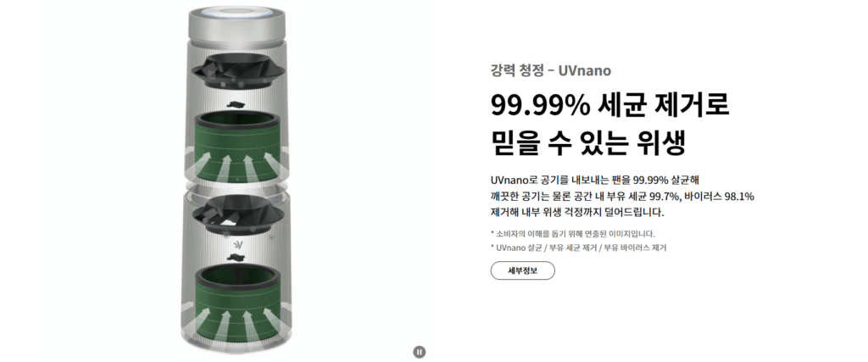The image size is (868, 362).
Task: Click the 강력 청정 – UVnano subtitle
Action: tap(550, 70)
